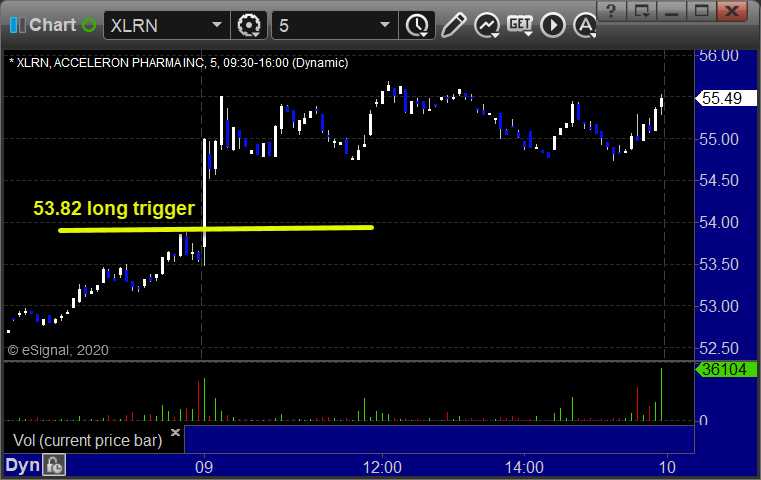The width and height of the screenshot is (761, 480).
Task: Close the chart window
Action: coord(732,10)
